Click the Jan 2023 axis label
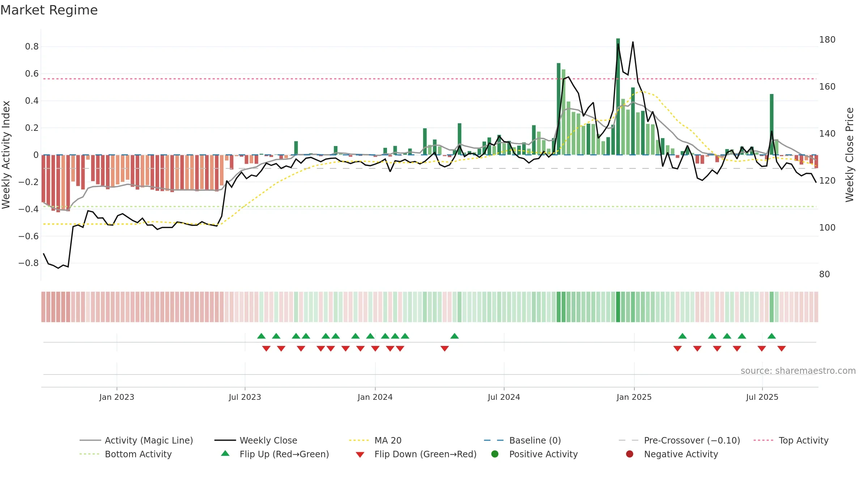Image resolution: width=868 pixels, height=488 pixels. pos(117,397)
